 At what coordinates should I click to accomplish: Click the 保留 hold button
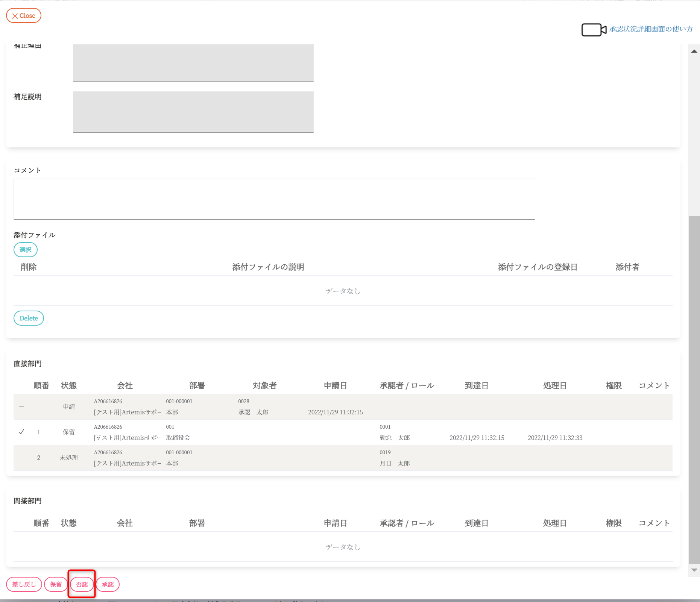56,584
